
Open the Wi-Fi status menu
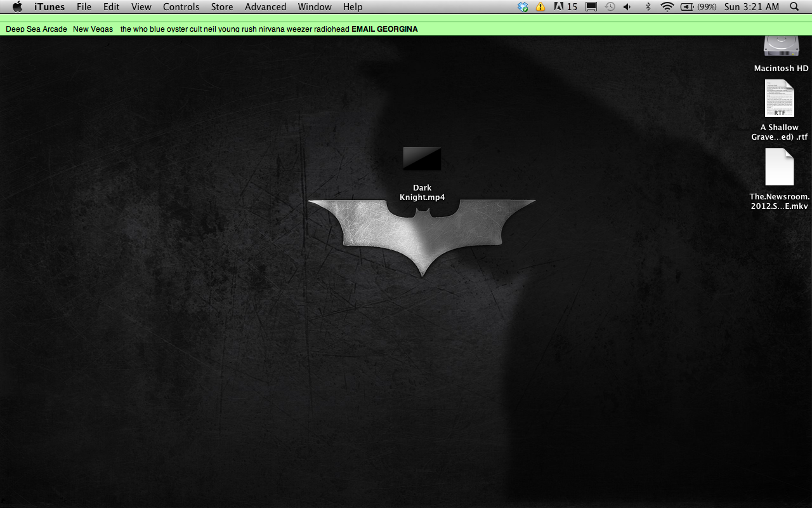tap(667, 7)
